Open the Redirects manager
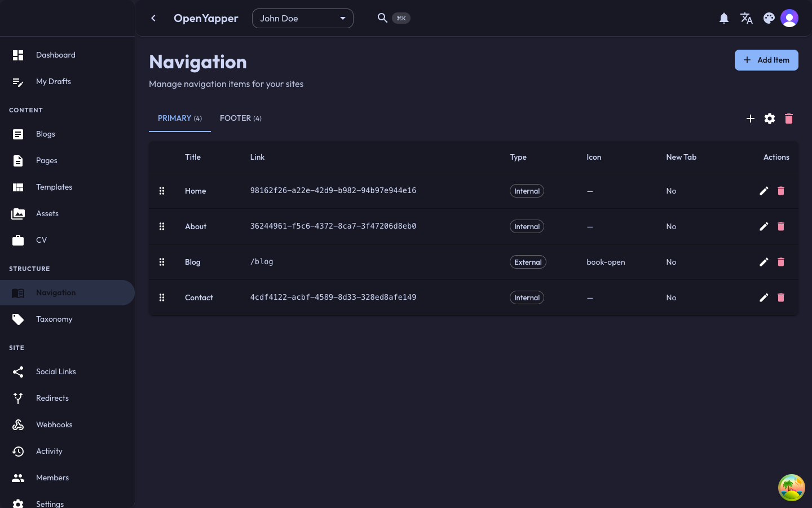 pyautogui.click(x=52, y=398)
